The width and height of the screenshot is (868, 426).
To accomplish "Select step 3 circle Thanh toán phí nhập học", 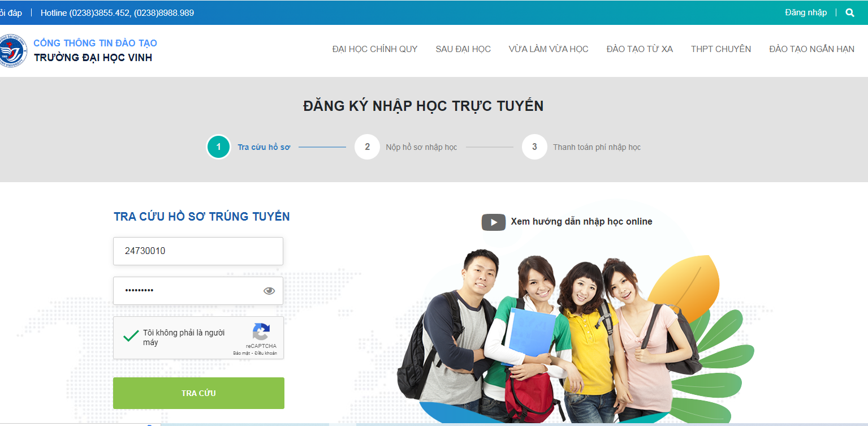I will 534,147.
